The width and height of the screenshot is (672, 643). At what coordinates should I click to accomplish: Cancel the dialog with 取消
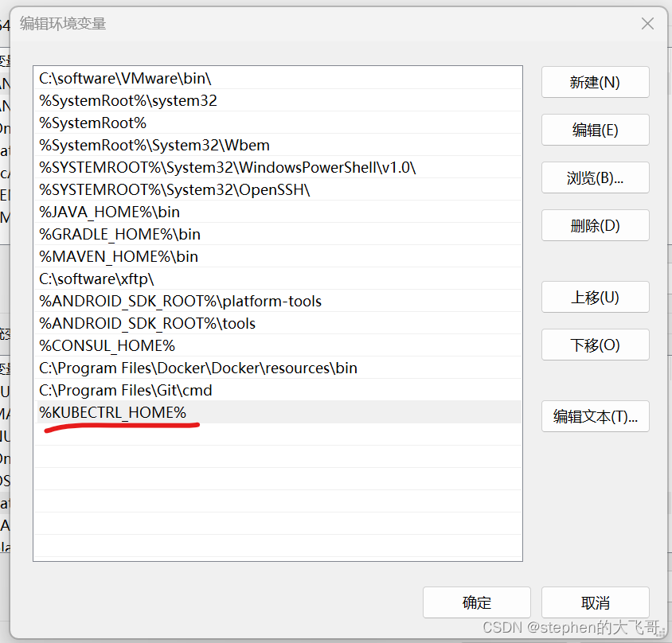point(595,602)
